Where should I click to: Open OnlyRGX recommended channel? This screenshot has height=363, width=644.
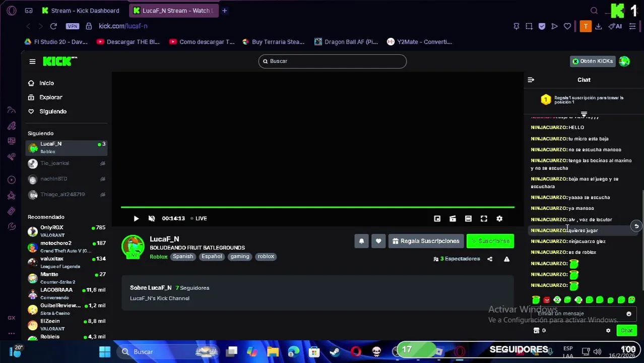[x=67, y=231]
